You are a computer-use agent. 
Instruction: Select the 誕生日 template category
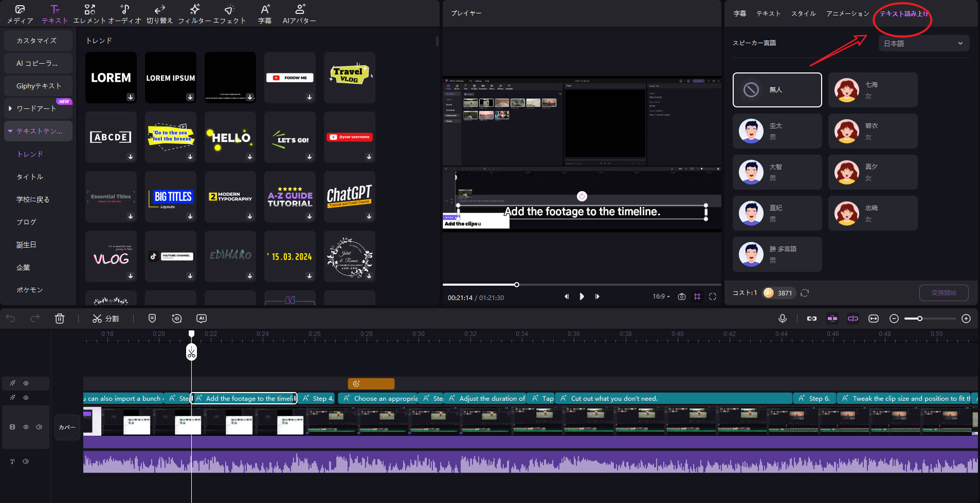click(26, 245)
